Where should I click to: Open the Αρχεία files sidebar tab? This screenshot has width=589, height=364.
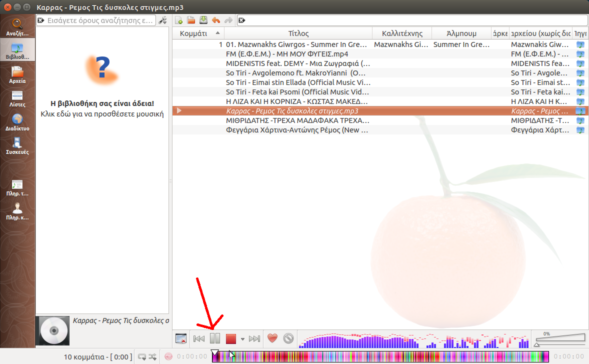17,74
